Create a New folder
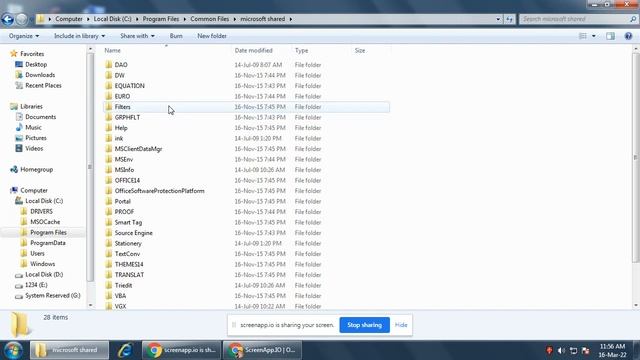The height and width of the screenshot is (360, 640). 212,36
